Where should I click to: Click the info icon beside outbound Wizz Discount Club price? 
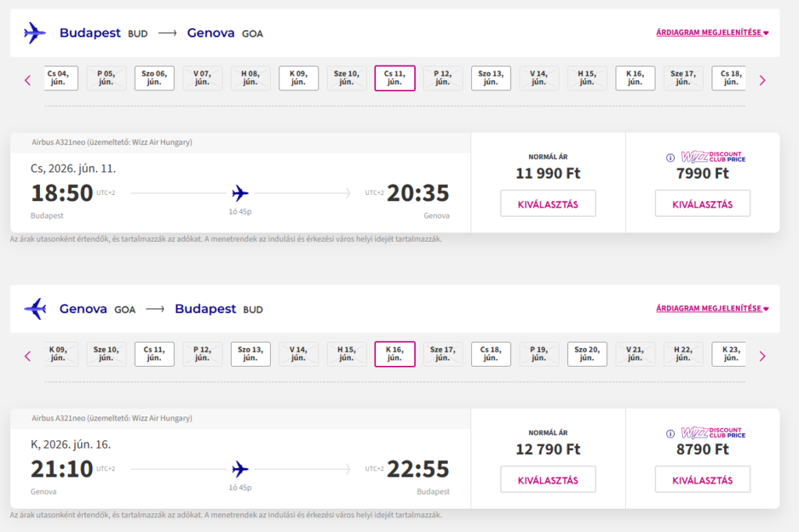(669, 158)
